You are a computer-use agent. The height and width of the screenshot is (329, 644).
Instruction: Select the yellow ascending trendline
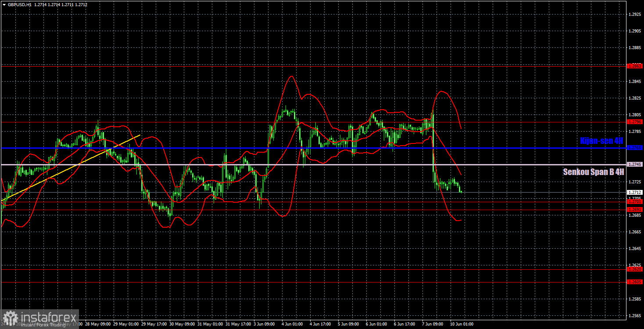[x=70, y=168]
